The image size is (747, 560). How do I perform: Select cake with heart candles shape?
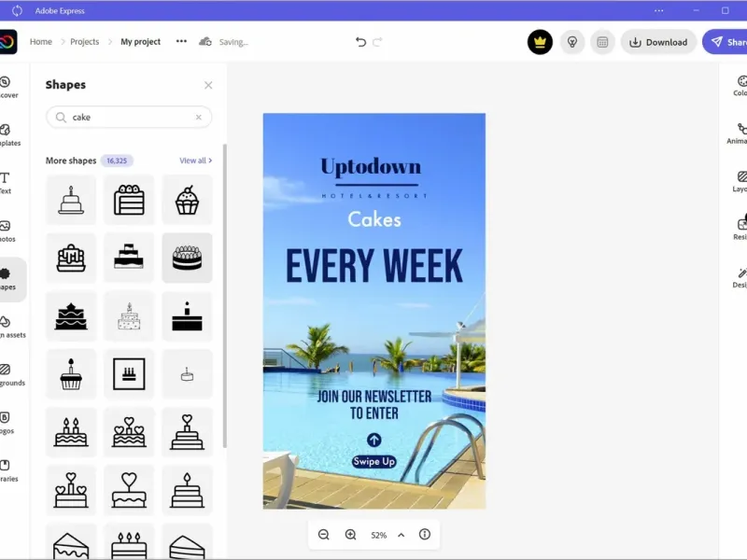point(71,490)
